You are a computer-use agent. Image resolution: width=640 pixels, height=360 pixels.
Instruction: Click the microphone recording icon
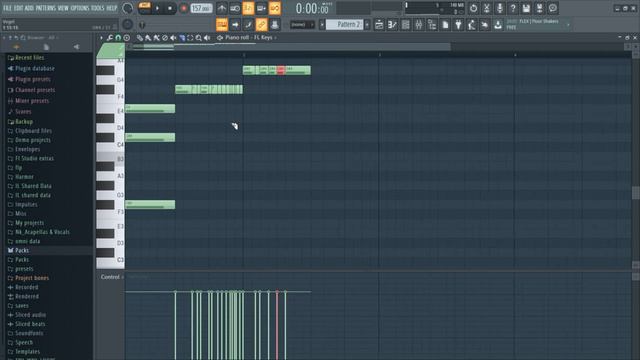click(x=500, y=8)
